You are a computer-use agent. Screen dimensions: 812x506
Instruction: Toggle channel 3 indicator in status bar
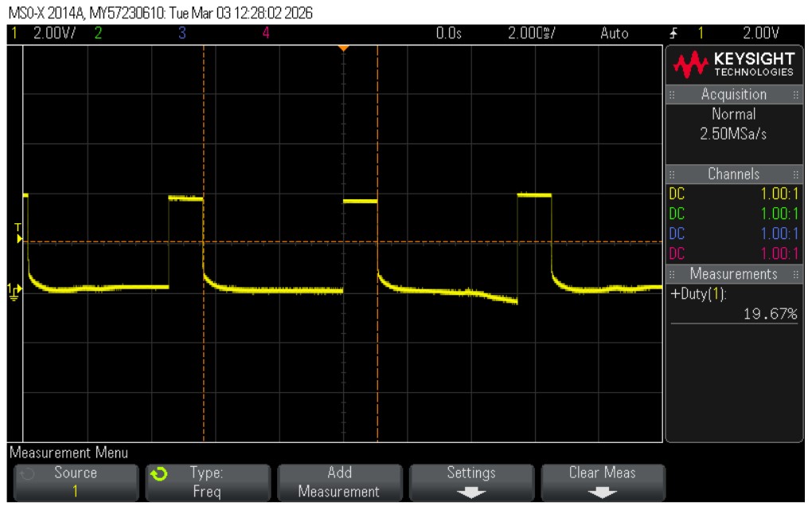click(x=182, y=33)
